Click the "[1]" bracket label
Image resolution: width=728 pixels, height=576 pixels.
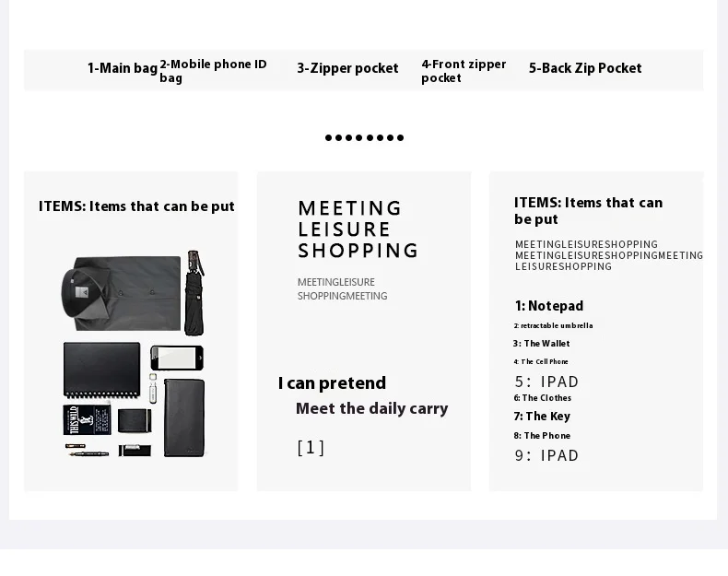coord(311,448)
